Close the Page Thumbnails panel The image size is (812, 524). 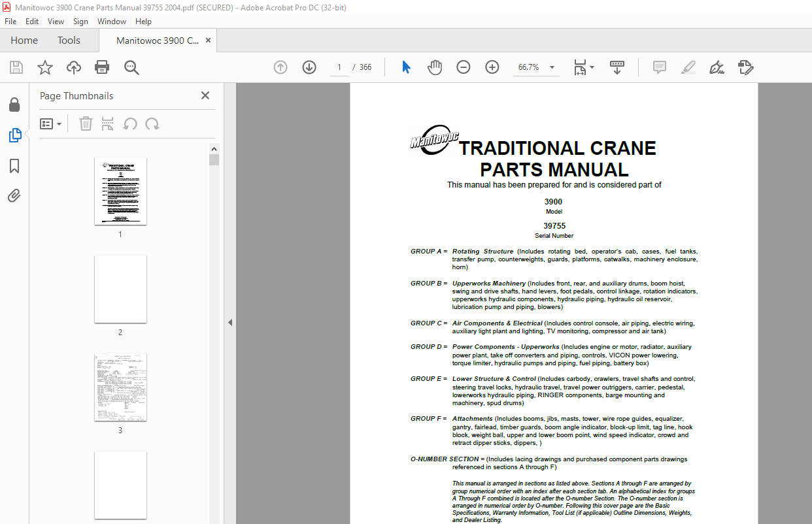pyautogui.click(x=205, y=95)
